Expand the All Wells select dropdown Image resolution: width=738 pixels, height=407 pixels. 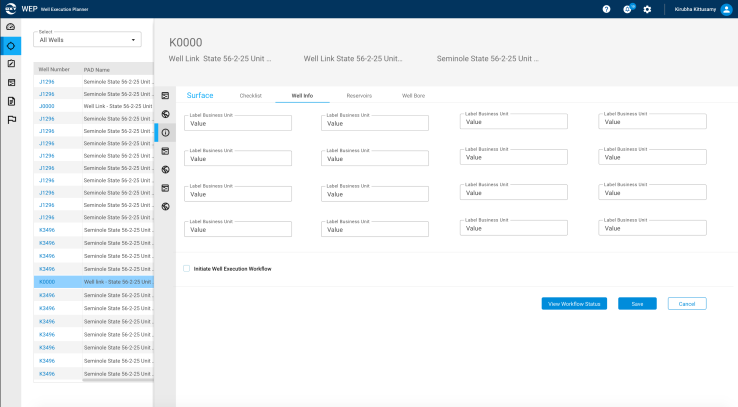pos(88,40)
